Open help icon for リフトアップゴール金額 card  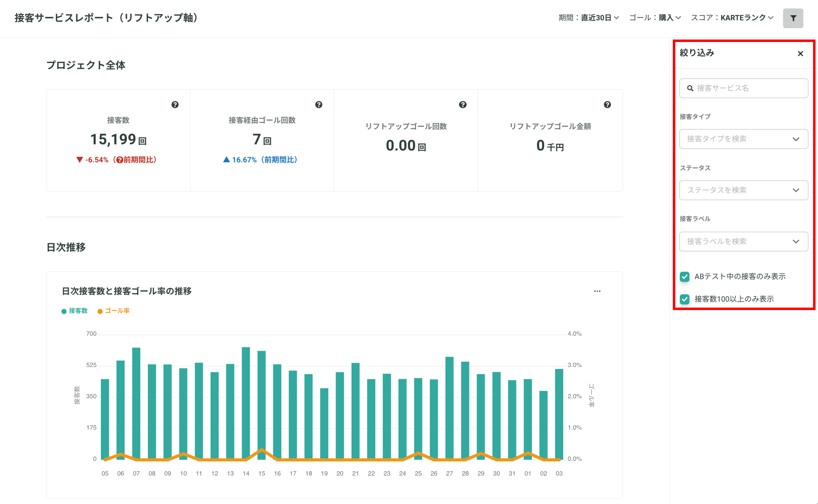[x=607, y=105]
